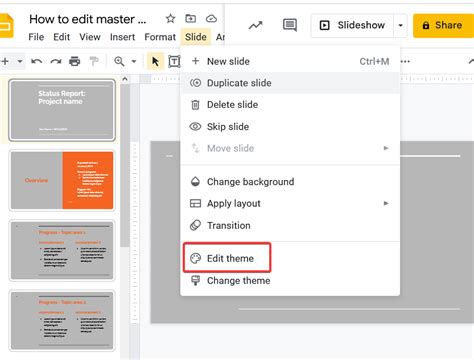Image resolution: width=474 pixels, height=360 pixels.
Task: Expand the Move slide submenu arrow
Action: pos(386,148)
